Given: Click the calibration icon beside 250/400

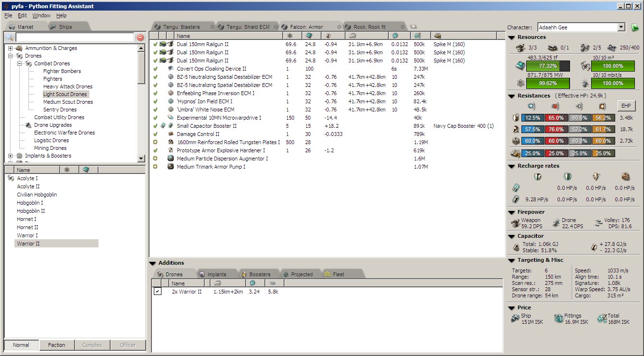Looking at the screenshot, I should click(612, 48).
